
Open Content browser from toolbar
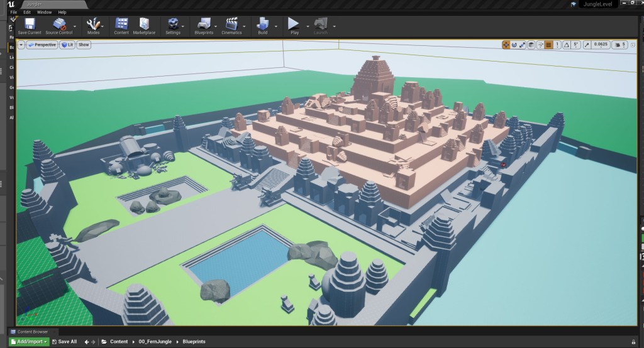point(121,25)
